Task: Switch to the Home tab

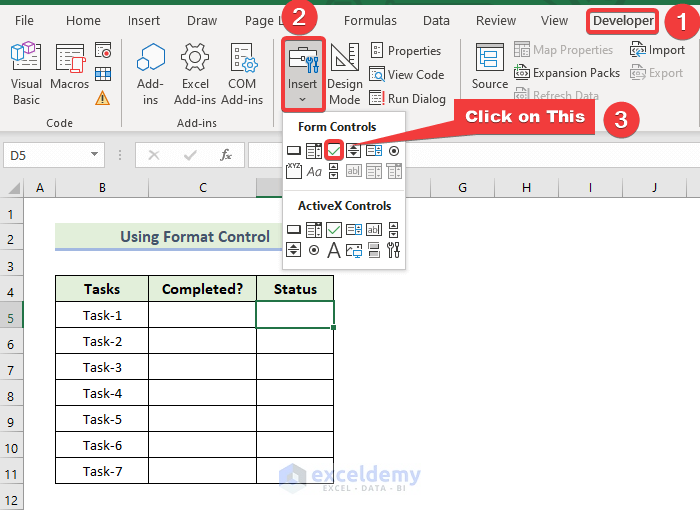Action: 83,21
